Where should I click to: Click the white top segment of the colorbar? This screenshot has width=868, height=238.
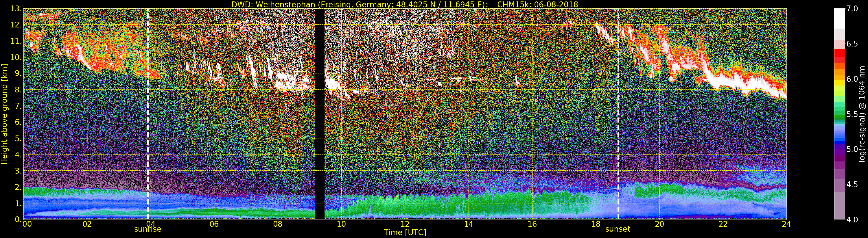tap(839, 18)
